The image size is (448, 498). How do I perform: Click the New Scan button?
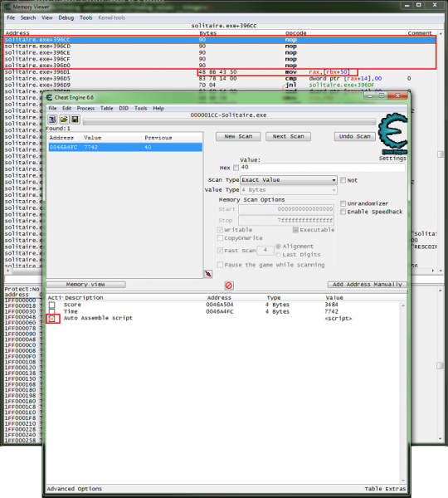click(x=238, y=137)
